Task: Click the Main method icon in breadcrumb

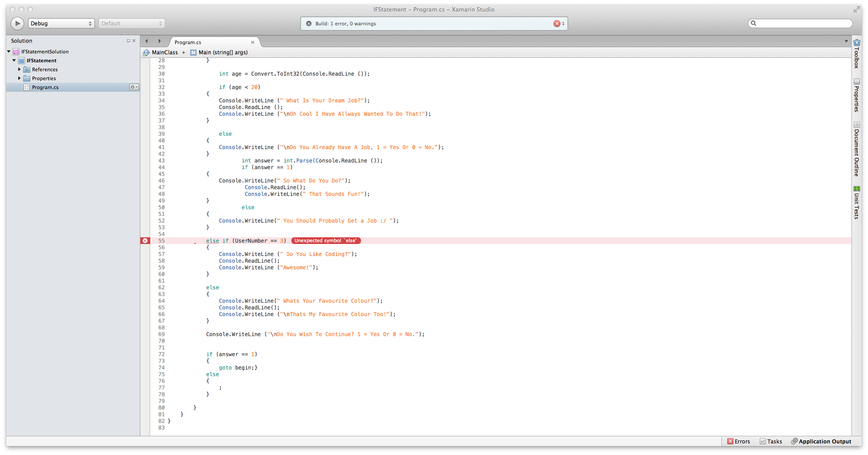Action: point(193,53)
